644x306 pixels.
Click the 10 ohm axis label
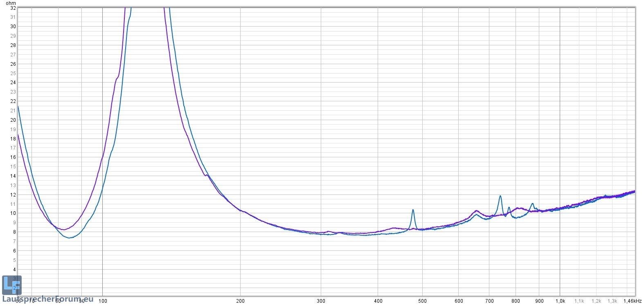click(13, 213)
